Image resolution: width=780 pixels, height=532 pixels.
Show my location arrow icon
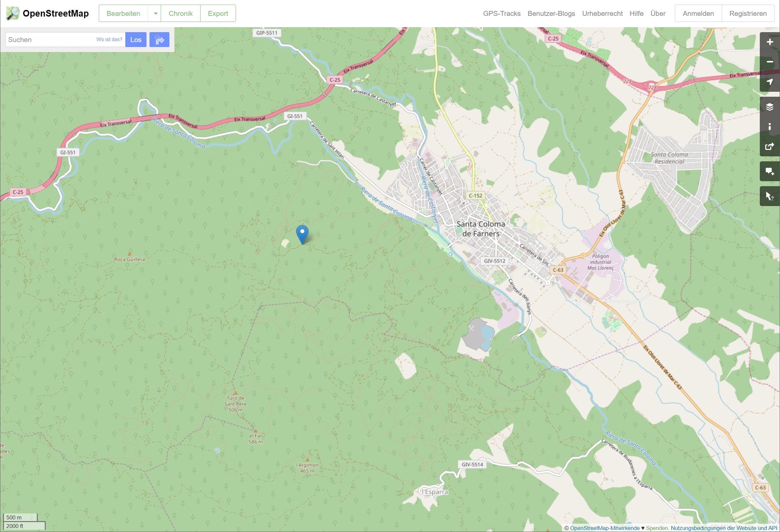770,82
